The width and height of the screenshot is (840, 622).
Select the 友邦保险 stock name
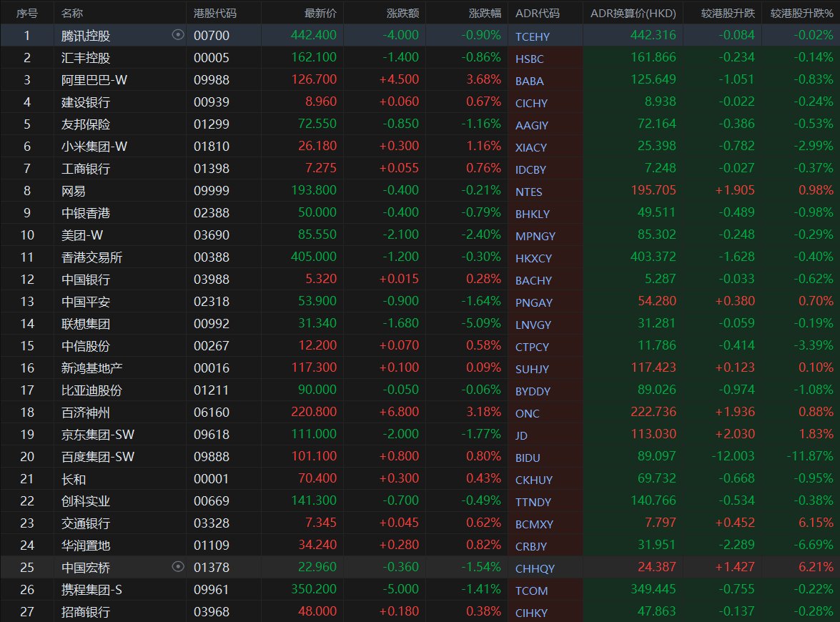[86, 124]
